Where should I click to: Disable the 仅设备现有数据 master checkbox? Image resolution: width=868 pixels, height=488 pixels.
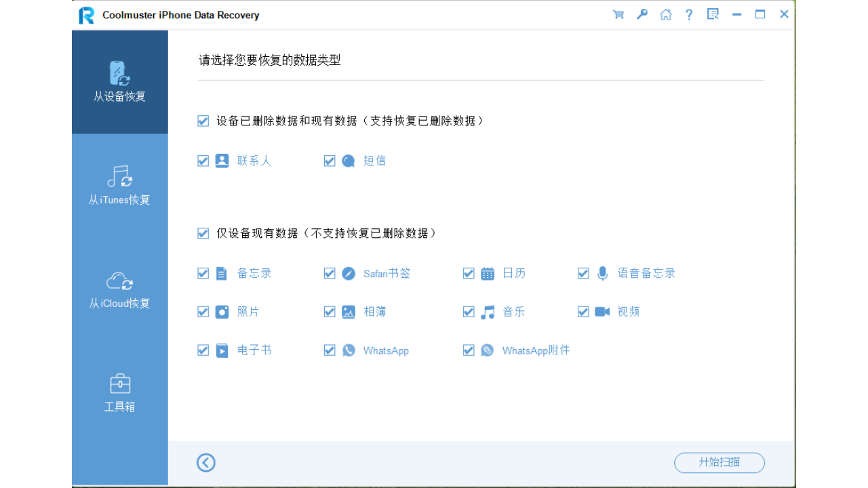203,232
